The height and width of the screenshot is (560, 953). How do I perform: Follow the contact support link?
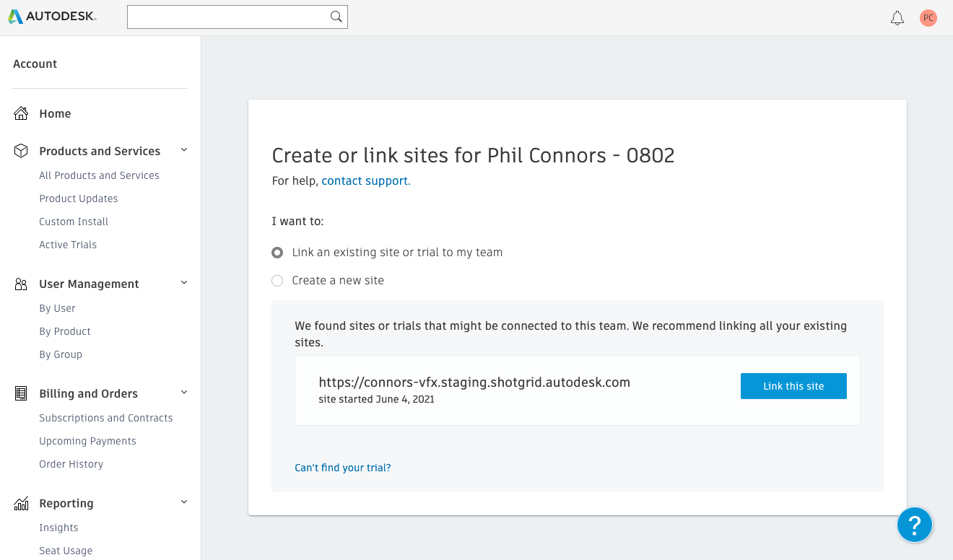(x=365, y=181)
